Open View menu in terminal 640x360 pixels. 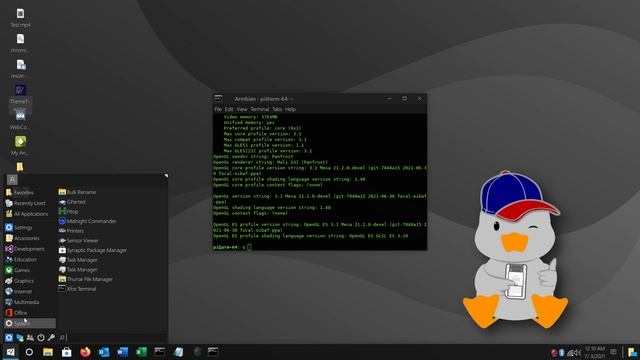click(242, 109)
